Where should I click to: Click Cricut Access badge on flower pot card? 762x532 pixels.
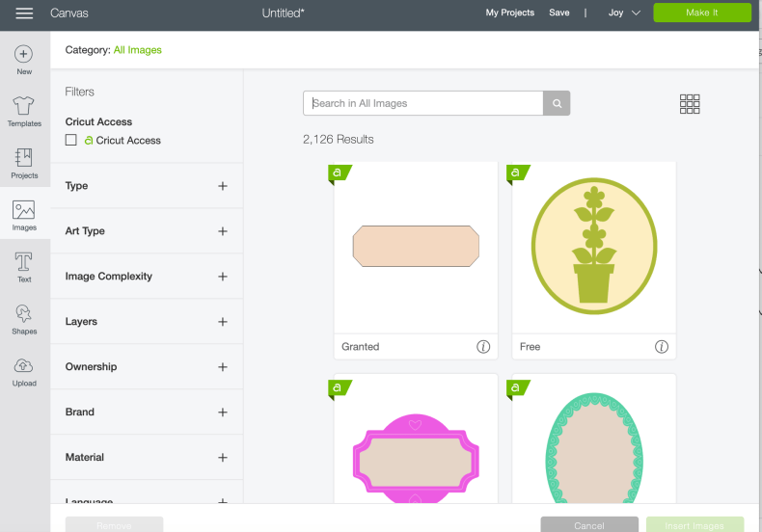click(518, 173)
